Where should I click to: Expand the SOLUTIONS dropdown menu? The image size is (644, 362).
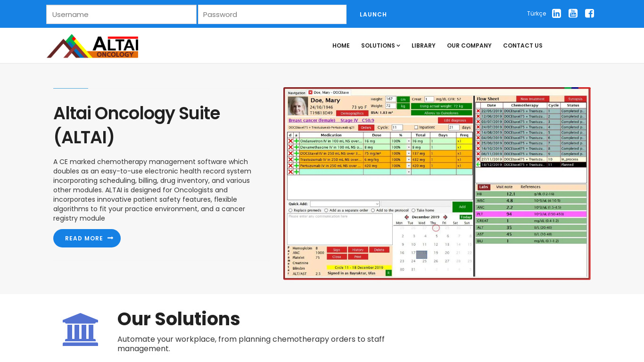380,46
